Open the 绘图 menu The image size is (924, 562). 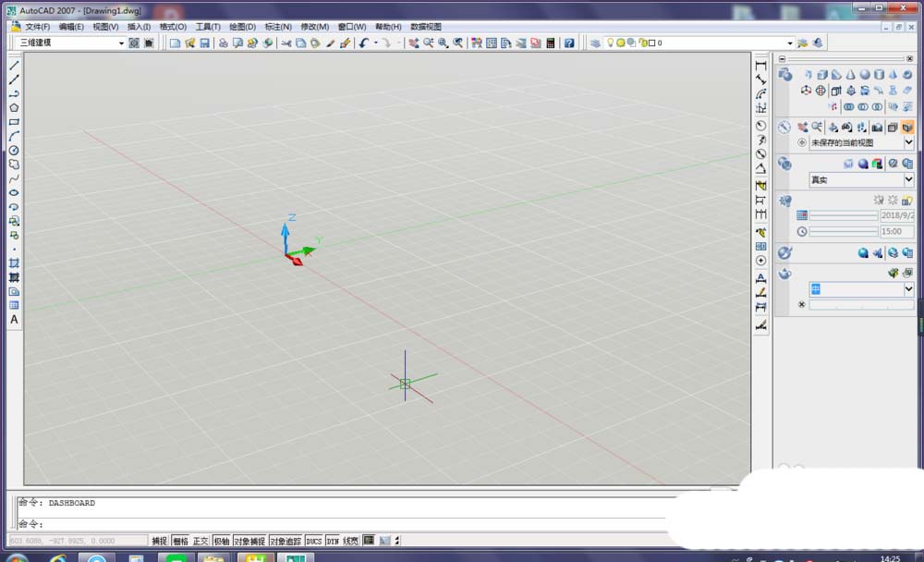pyautogui.click(x=241, y=27)
